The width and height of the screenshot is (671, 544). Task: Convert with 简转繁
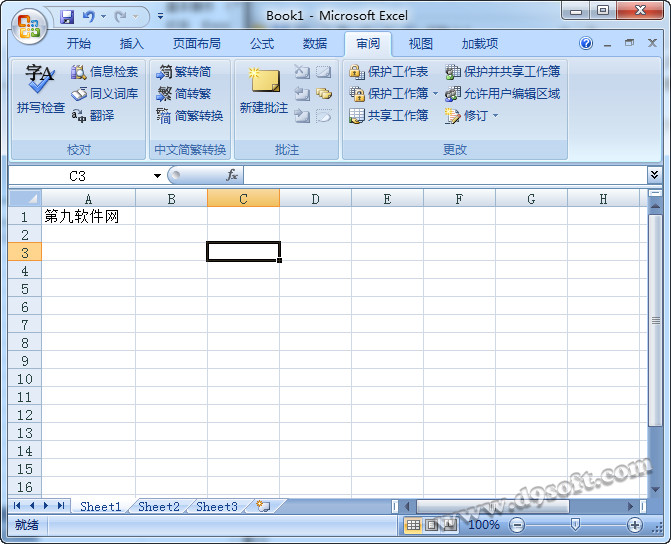(184, 93)
